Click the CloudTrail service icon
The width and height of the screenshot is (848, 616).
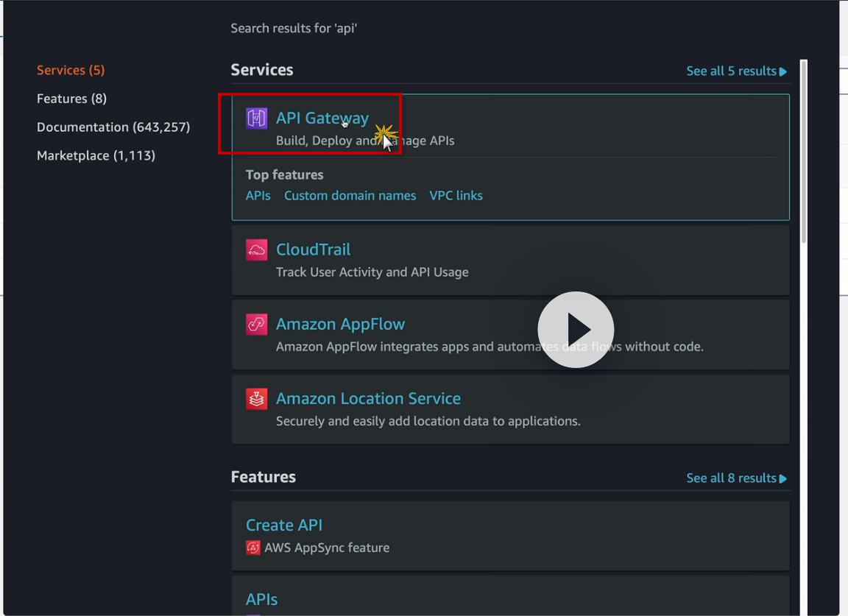click(256, 250)
